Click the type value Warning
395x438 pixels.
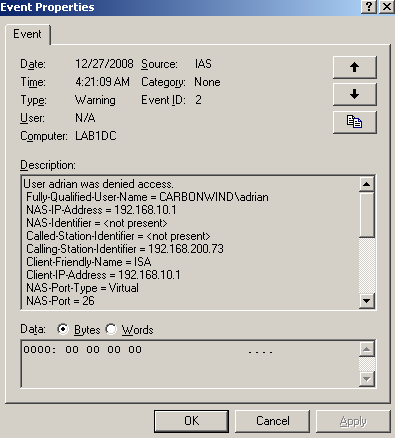coord(95,100)
